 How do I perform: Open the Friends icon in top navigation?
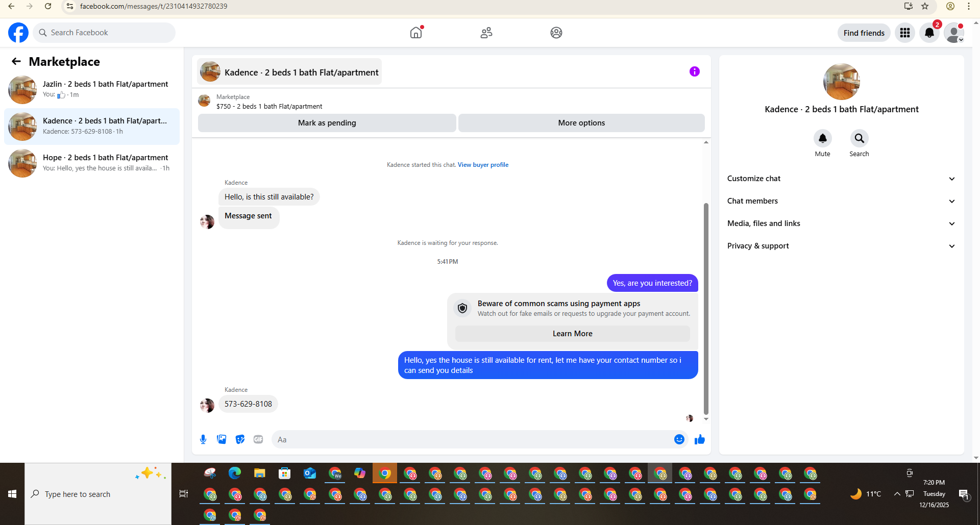pyautogui.click(x=486, y=33)
